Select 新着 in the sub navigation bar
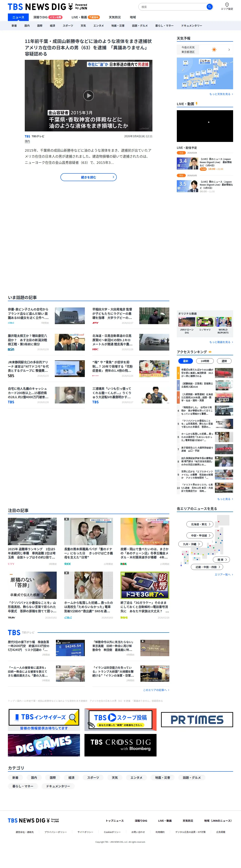Viewport: 241px width, 868px height. coord(14,26)
